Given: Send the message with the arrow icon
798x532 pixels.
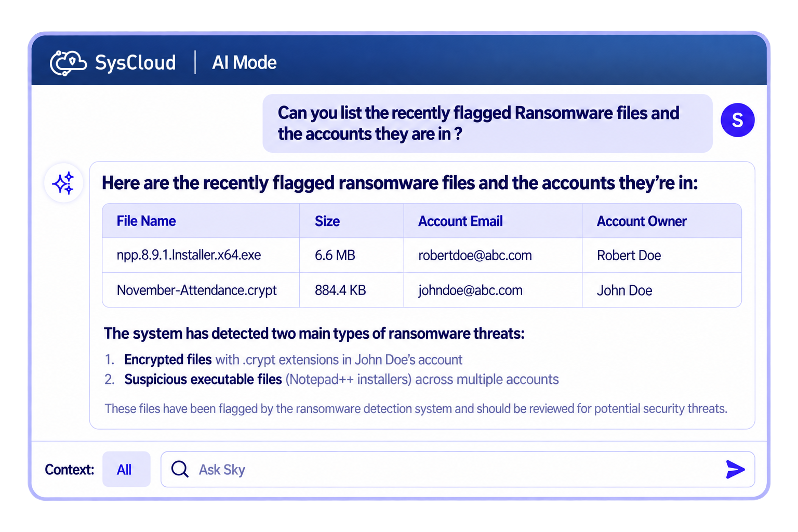Looking at the screenshot, I should tap(735, 469).
